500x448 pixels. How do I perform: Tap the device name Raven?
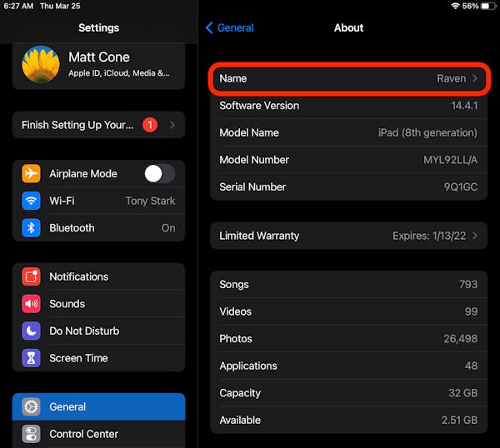coord(451,78)
